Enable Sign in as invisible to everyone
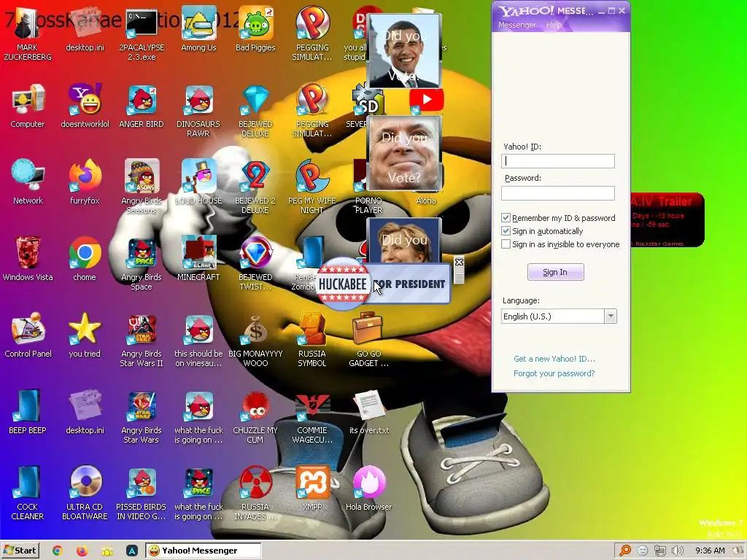This screenshot has width=747, height=560. click(506, 244)
